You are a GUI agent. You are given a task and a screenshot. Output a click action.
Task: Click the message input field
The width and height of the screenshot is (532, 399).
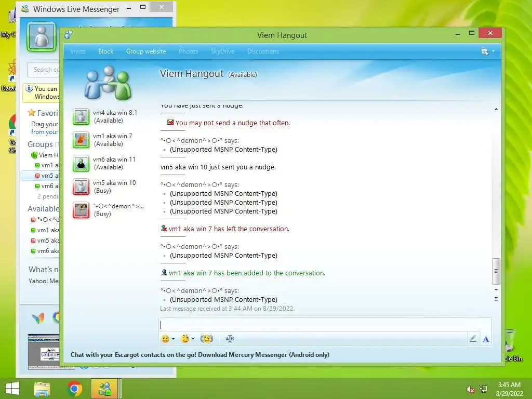pos(325,325)
